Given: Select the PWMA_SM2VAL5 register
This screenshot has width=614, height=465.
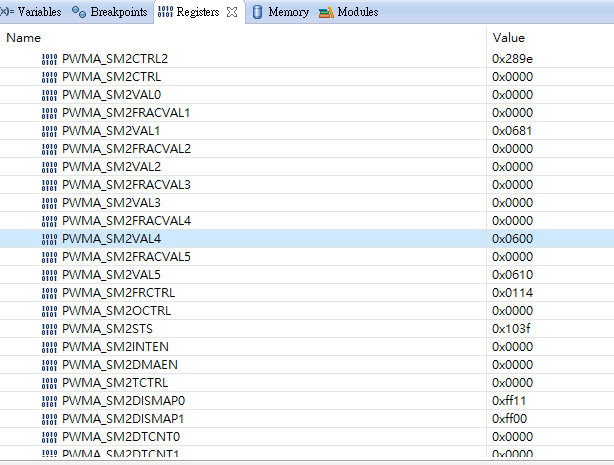Looking at the screenshot, I should (111, 275).
